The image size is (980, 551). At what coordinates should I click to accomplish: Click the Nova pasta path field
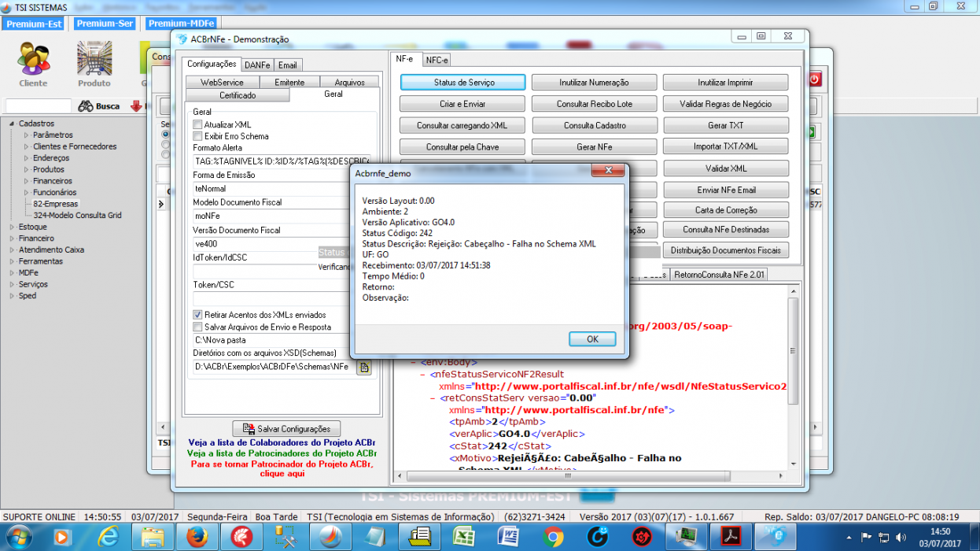coord(282,340)
